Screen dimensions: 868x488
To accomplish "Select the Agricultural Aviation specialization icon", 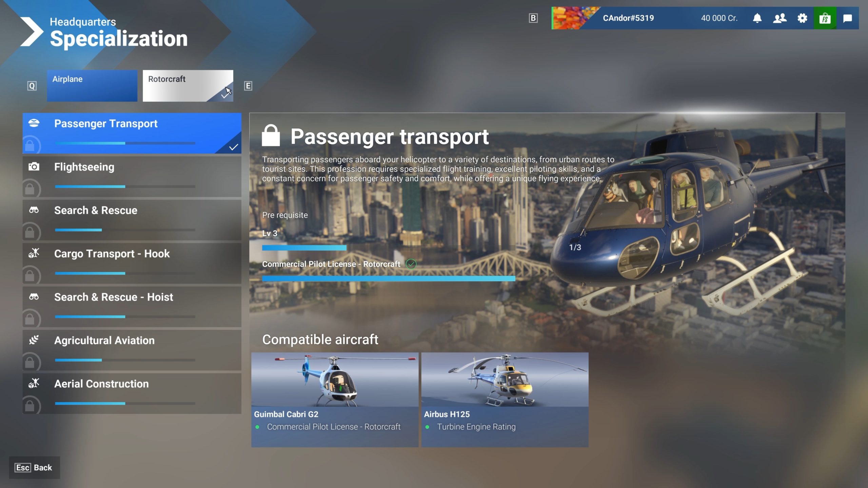I will click(x=35, y=340).
